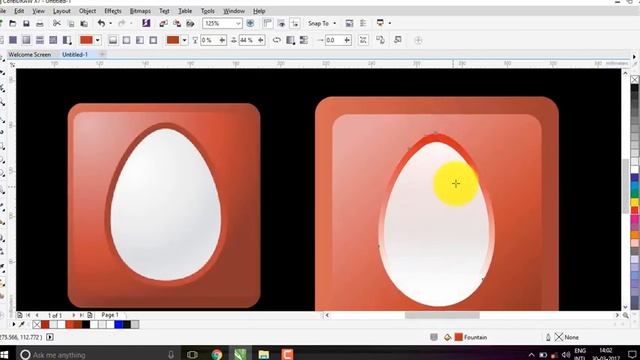Click the fill bucket icon in status bar
Viewport: 640px width, 360px height.
pos(448,337)
